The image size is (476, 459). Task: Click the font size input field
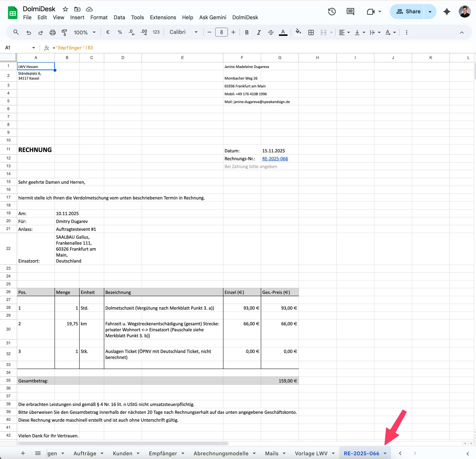click(x=221, y=32)
